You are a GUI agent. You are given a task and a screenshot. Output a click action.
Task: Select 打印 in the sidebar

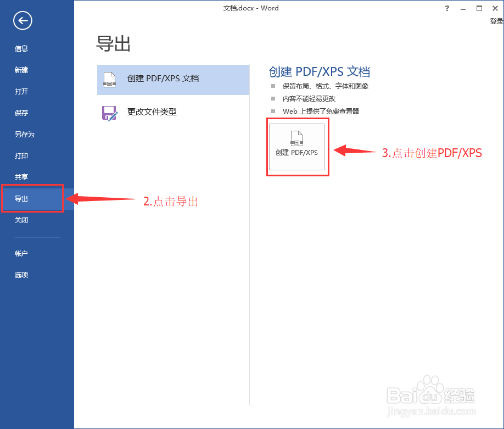(21, 155)
